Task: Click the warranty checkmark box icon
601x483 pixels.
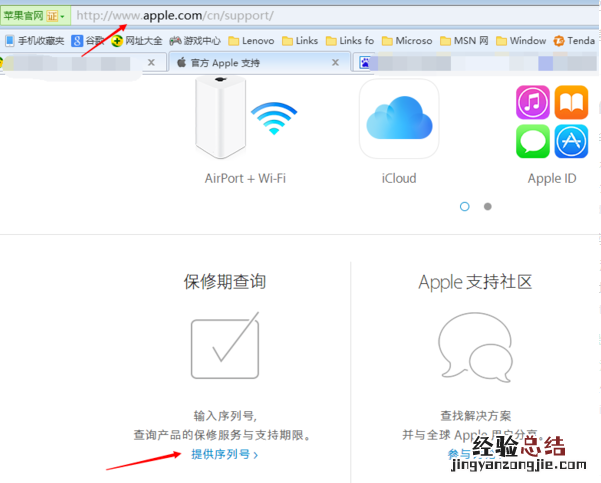Action: coord(225,345)
